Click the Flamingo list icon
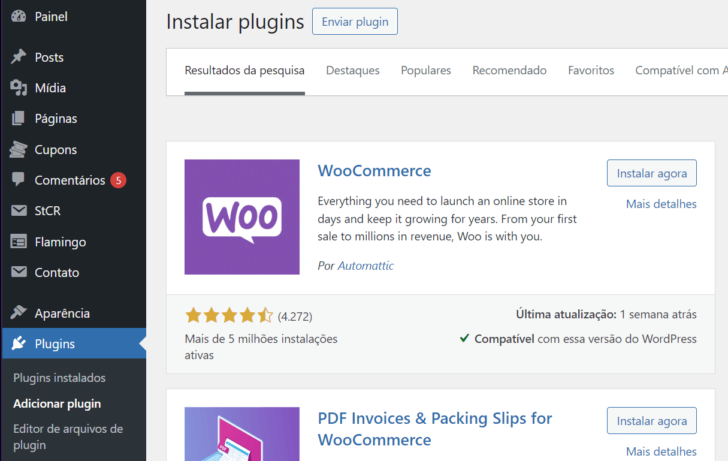Image resolution: width=728 pixels, height=461 pixels. tap(19, 241)
